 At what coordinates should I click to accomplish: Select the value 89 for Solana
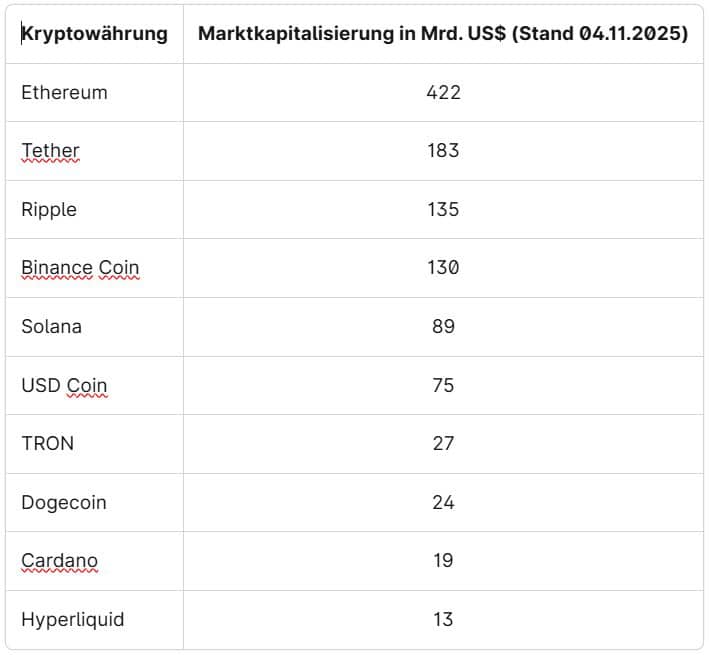click(443, 326)
